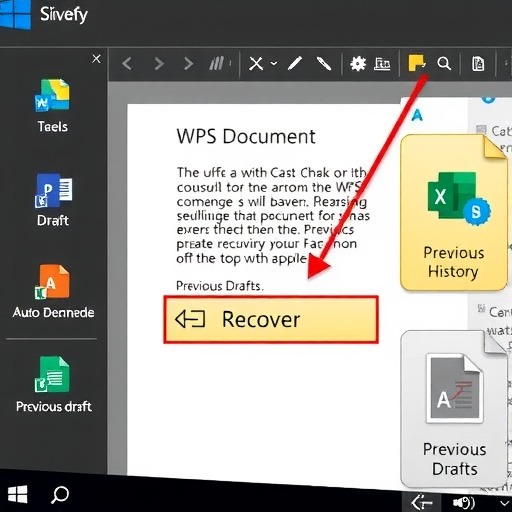Expand the dropdown arrow beside X tool
Screen dimensions: 512x512
point(274,63)
